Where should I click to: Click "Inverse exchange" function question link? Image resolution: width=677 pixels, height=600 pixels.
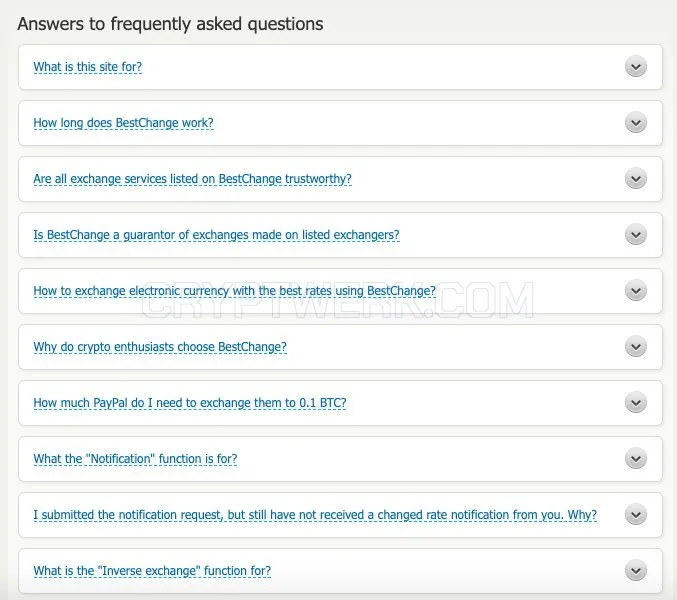(x=152, y=571)
